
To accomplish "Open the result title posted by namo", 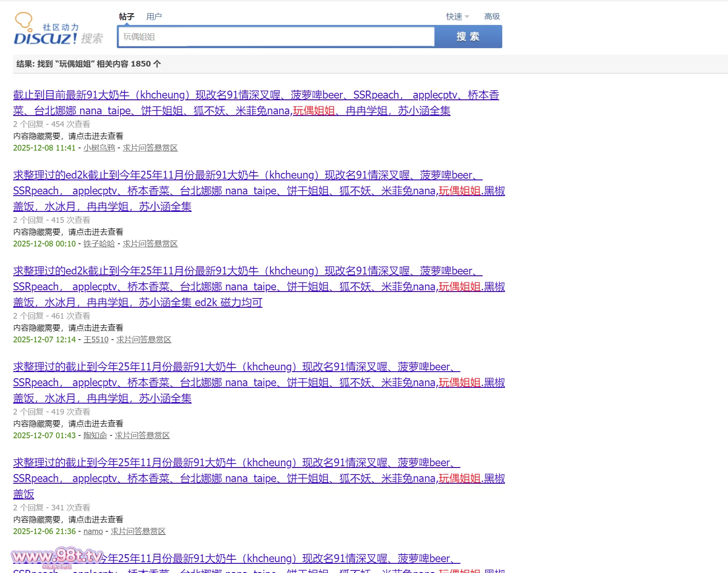I will click(x=236, y=463).
